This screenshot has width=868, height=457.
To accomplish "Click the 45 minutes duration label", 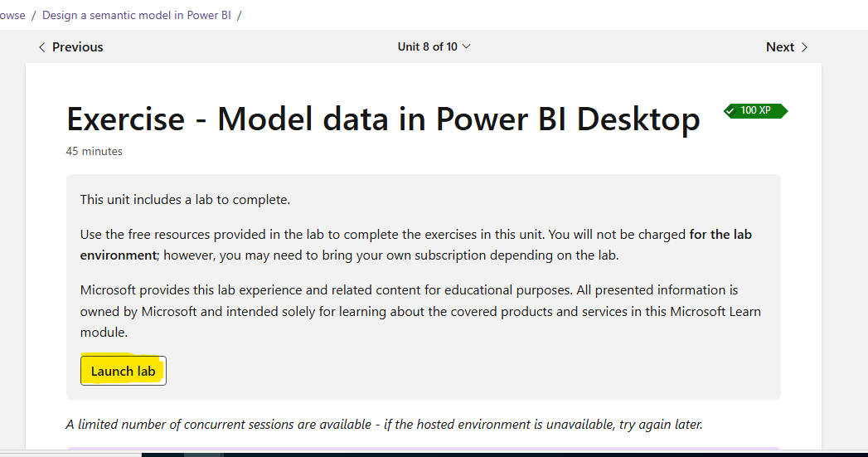I will click(x=95, y=151).
